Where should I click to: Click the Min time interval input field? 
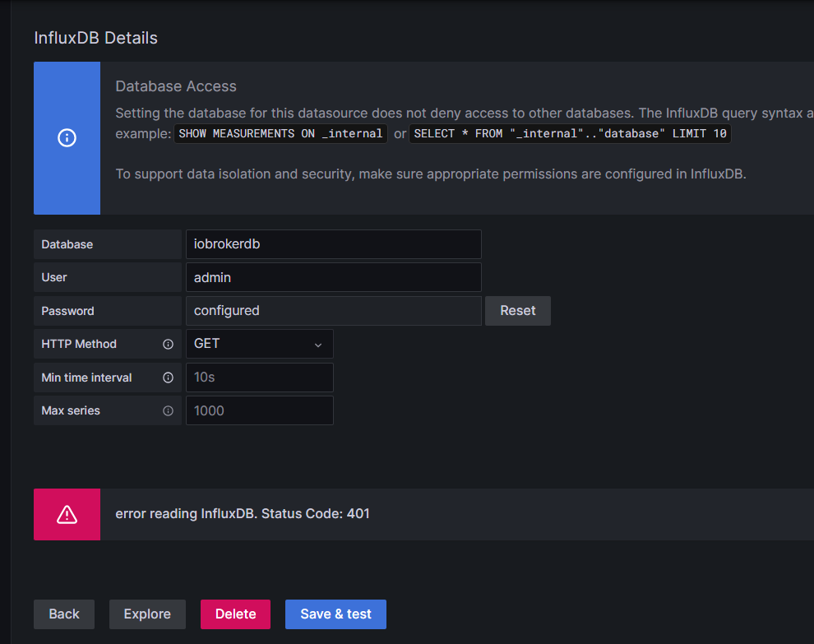click(x=260, y=378)
